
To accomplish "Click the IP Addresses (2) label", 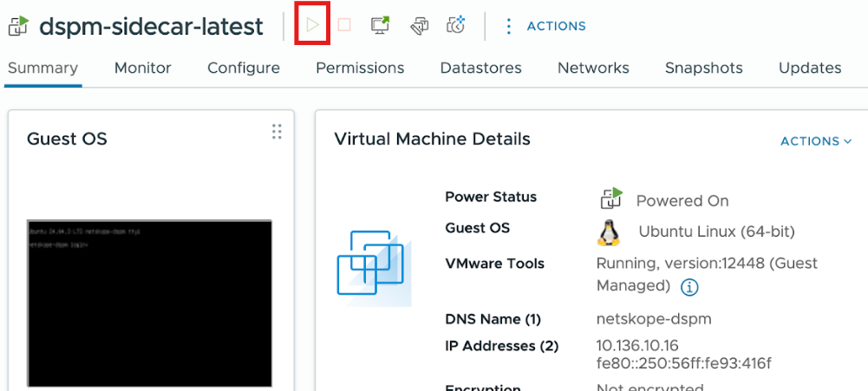I will (x=502, y=346).
